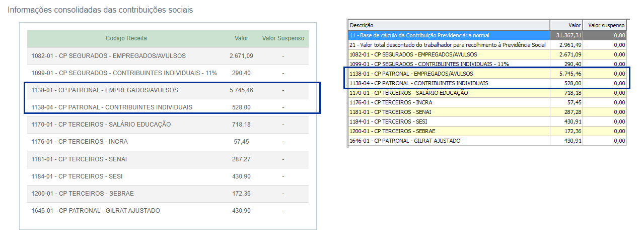Select left table row '1646-01 - CP PATRONAL - GILRAT AJUSTADO'
The width and height of the screenshot is (644, 239).
[168, 211]
